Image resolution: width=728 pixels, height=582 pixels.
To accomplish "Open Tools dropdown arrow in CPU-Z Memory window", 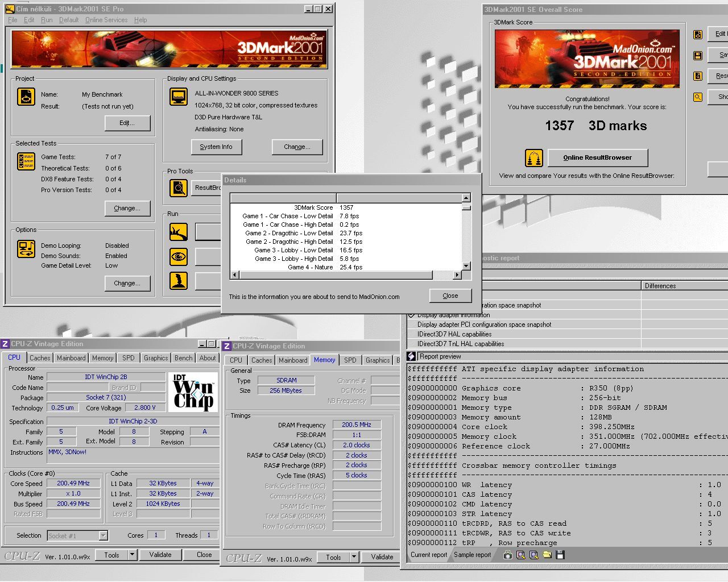I will click(x=354, y=557).
